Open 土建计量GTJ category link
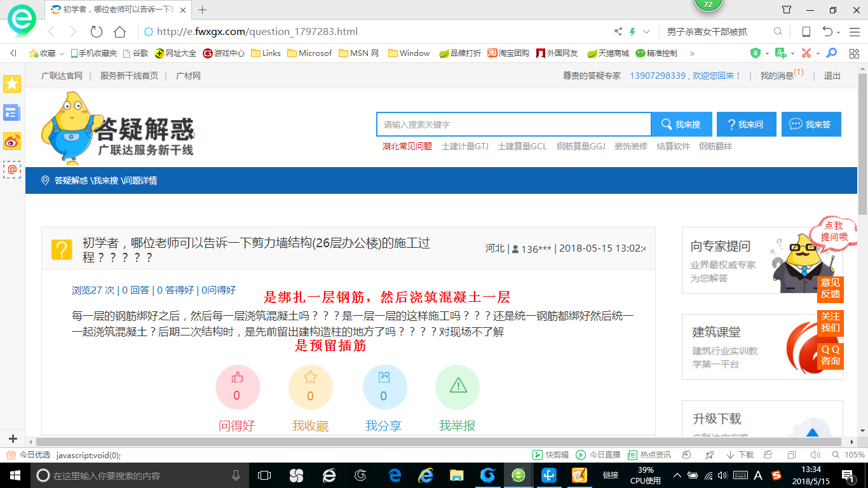This screenshot has height=488, width=868. click(x=465, y=146)
